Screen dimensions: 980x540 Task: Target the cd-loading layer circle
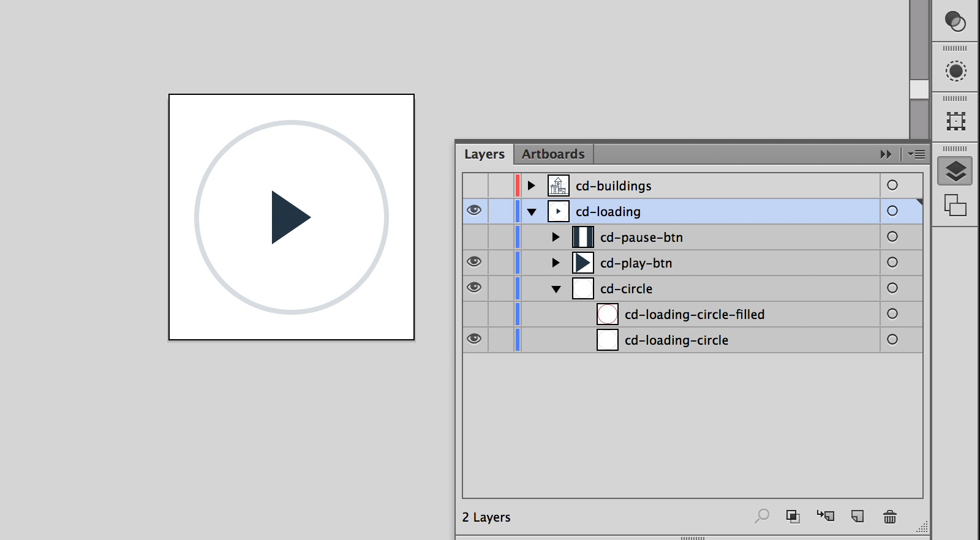click(892, 211)
